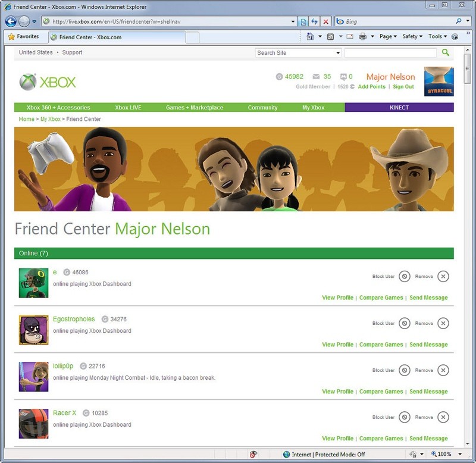476x463 pixels.
Task: Open the KINECT navigation tab
Action: click(x=399, y=108)
